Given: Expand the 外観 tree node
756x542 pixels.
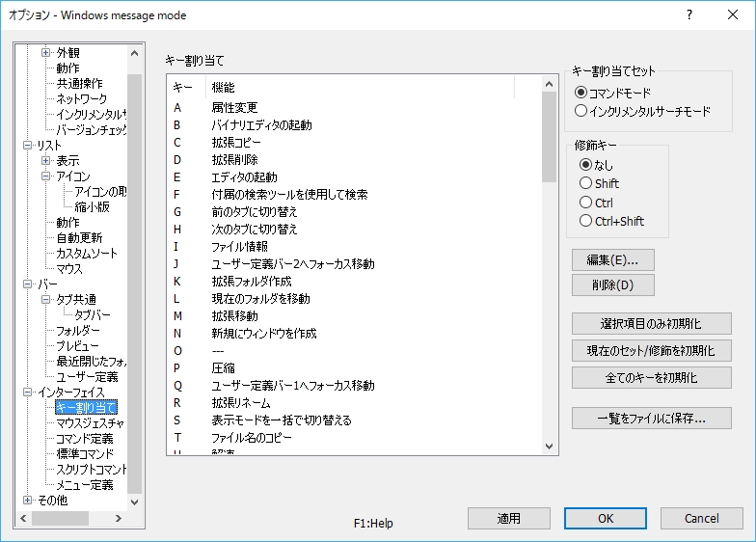Looking at the screenshot, I should 46,52.
